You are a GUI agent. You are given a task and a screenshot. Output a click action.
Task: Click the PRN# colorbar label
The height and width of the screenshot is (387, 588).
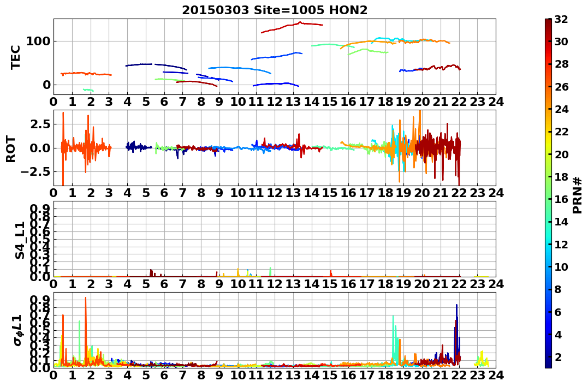(578, 195)
